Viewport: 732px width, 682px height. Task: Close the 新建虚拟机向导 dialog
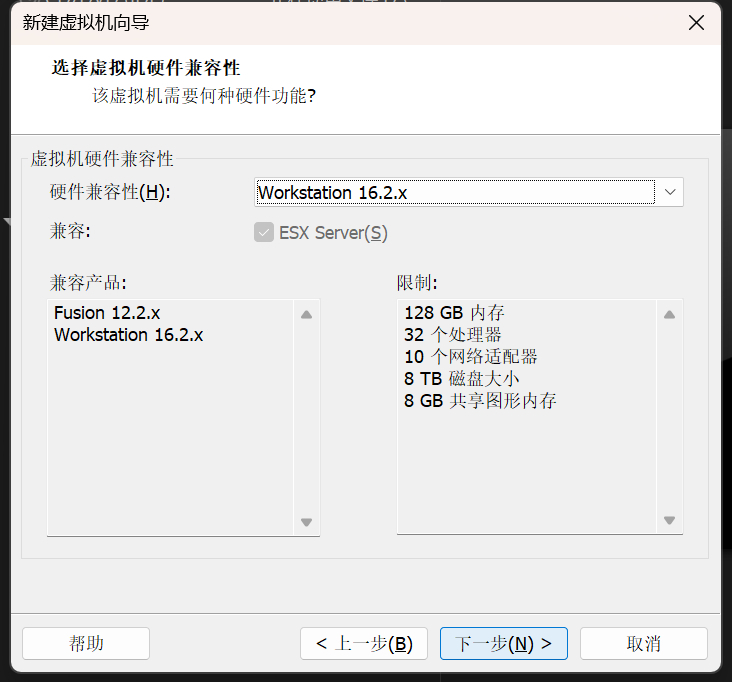pyautogui.click(x=696, y=22)
